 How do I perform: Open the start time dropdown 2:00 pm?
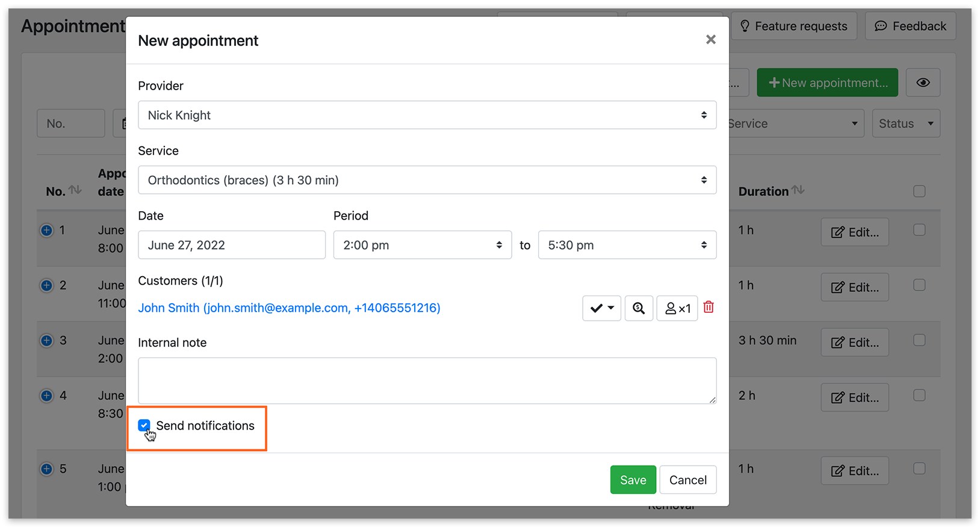pyautogui.click(x=423, y=245)
